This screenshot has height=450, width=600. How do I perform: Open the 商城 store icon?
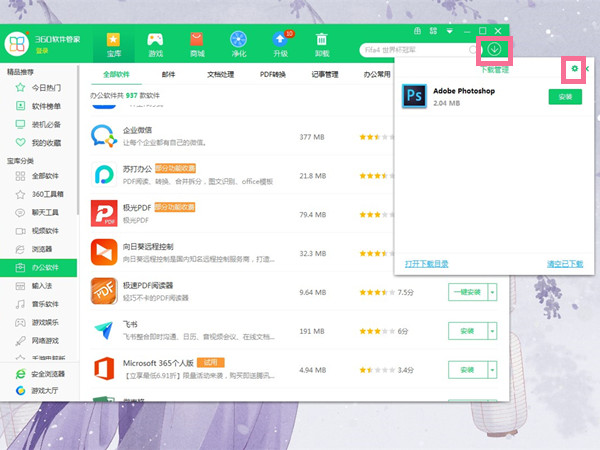(x=197, y=42)
